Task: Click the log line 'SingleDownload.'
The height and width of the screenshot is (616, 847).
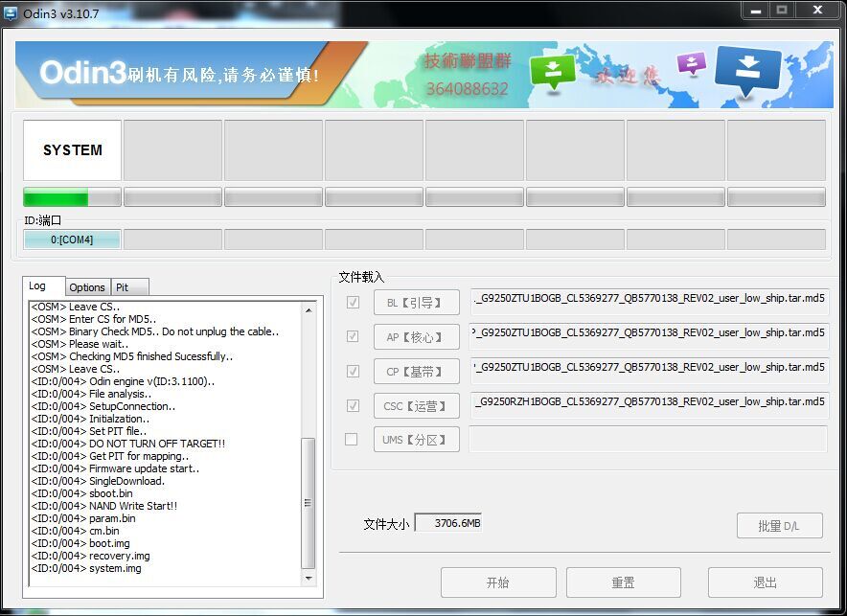Action: (x=98, y=481)
